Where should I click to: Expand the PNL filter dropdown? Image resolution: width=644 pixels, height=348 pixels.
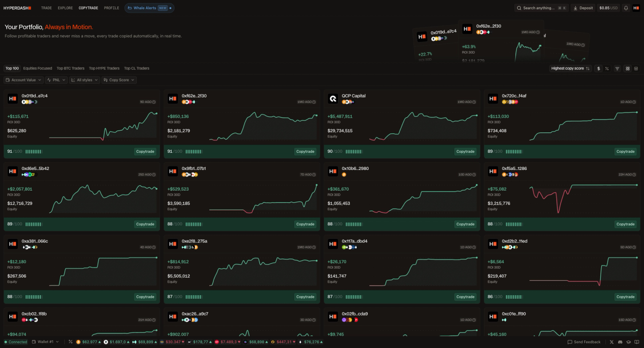56,80
